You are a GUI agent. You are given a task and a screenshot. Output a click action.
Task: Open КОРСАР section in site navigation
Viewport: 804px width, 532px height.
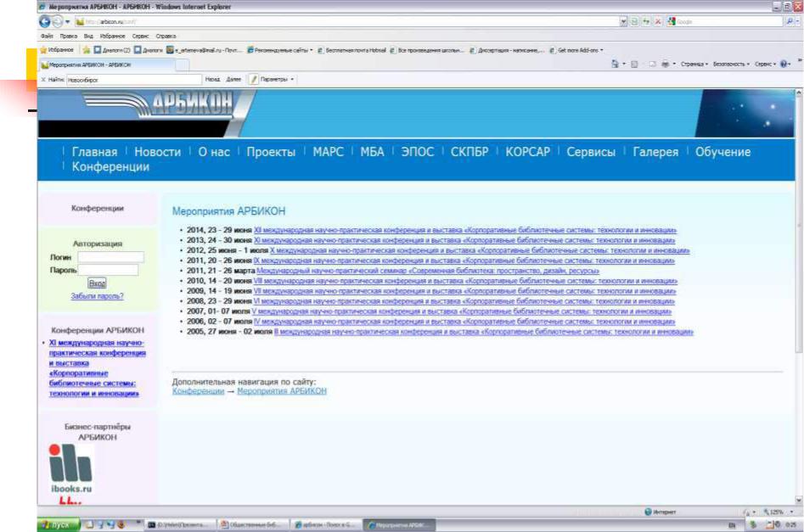point(527,152)
